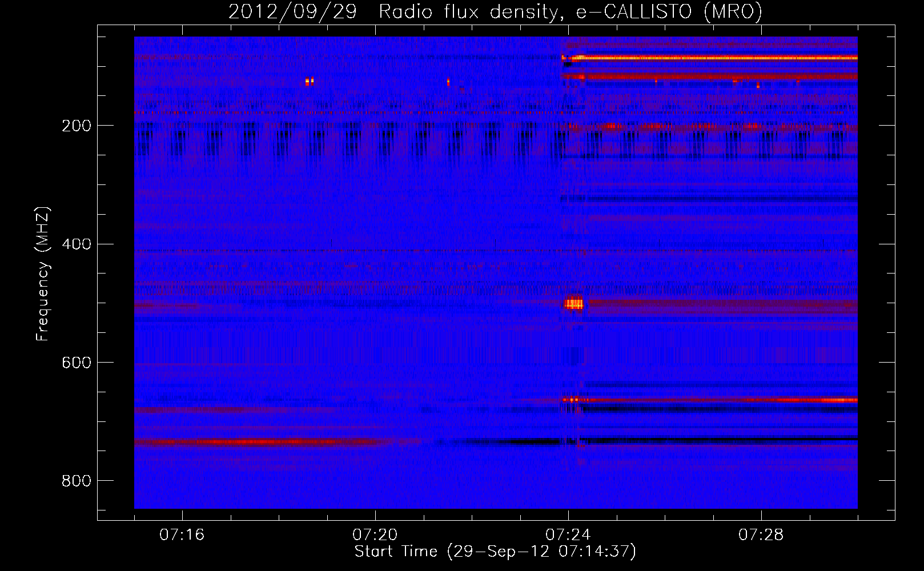Viewport: 924px width, 571px height.
Task: Click the 07:28 time tick label
Action: (x=761, y=535)
